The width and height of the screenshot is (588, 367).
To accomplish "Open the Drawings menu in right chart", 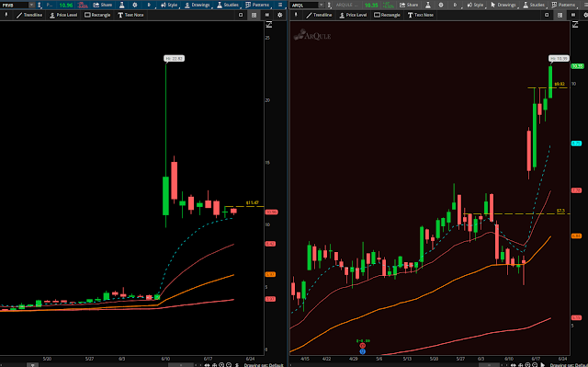I will [503, 5].
